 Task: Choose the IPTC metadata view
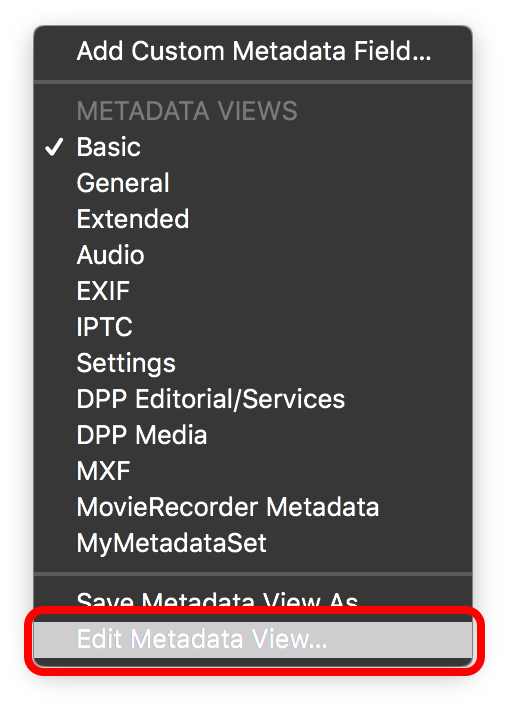[x=253, y=327]
